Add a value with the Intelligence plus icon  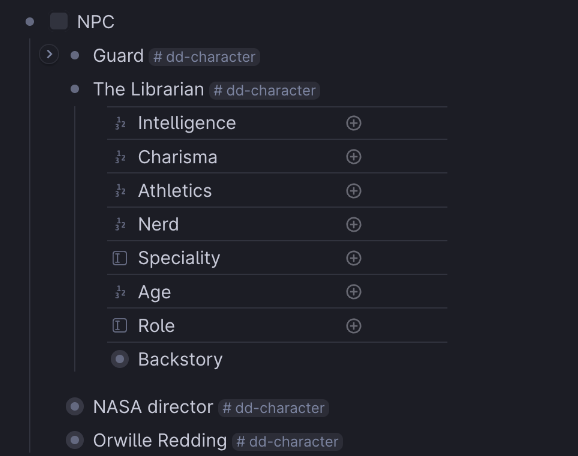tap(354, 123)
